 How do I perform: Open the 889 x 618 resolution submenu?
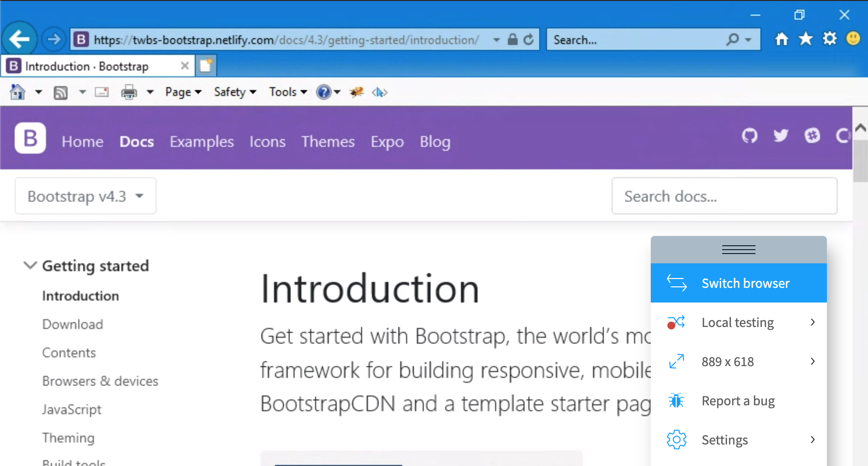click(x=739, y=361)
